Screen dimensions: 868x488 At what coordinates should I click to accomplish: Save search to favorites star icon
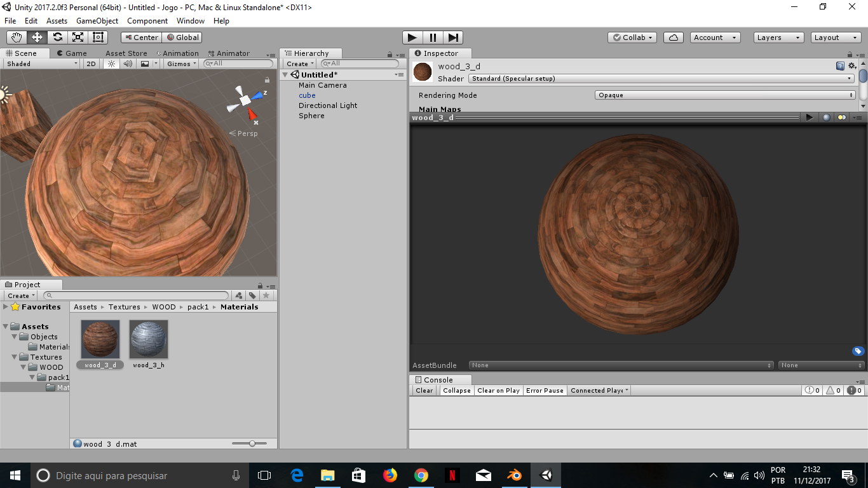click(x=266, y=295)
